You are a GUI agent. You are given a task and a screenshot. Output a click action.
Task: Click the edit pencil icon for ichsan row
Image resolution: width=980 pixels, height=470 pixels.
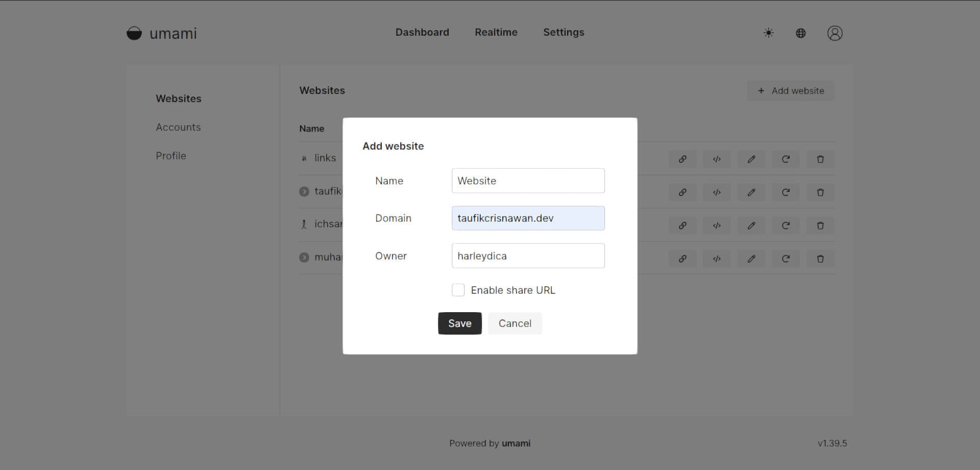pos(751,225)
